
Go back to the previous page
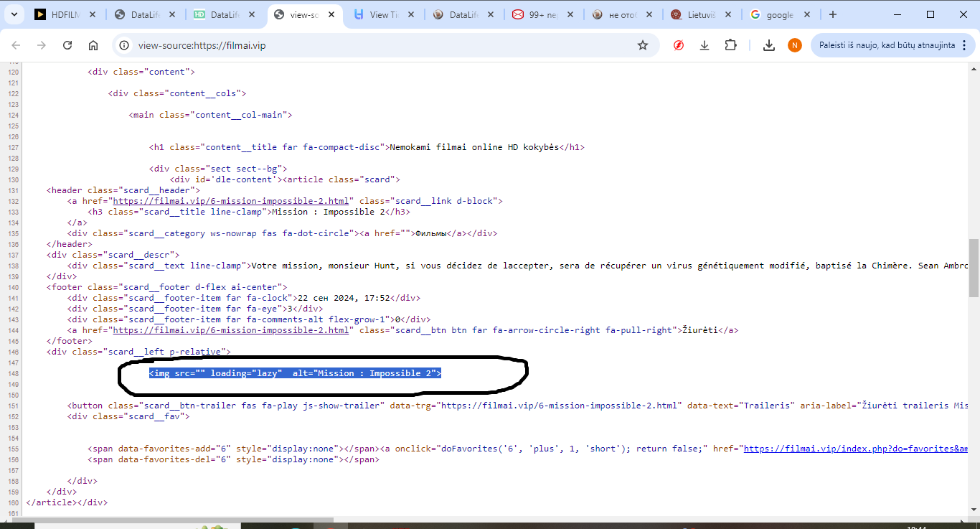point(16,45)
